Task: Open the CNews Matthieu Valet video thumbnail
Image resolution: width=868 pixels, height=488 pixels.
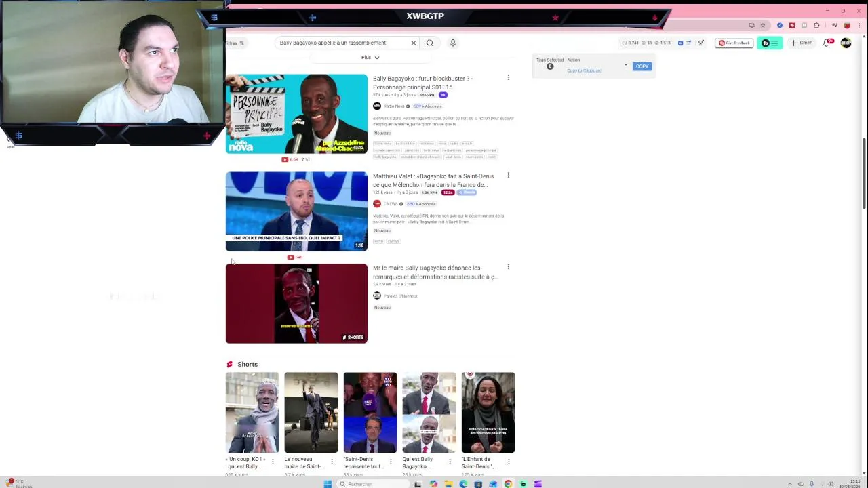Action: 296,211
